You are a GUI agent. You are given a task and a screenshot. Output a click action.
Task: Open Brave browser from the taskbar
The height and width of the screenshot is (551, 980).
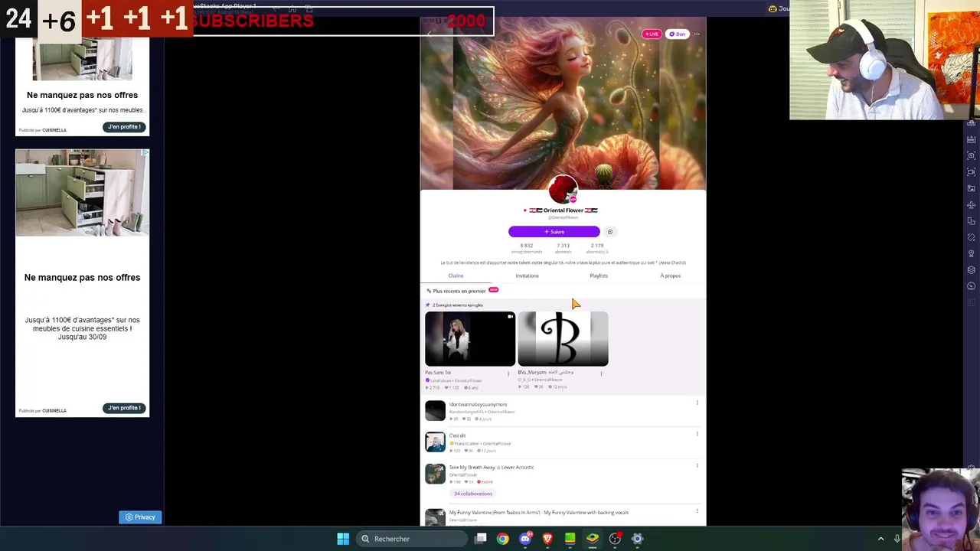[x=547, y=539]
